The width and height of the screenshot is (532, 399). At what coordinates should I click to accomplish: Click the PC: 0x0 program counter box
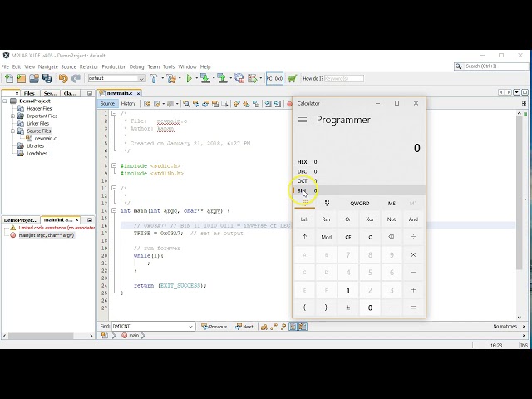pyautogui.click(x=274, y=79)
